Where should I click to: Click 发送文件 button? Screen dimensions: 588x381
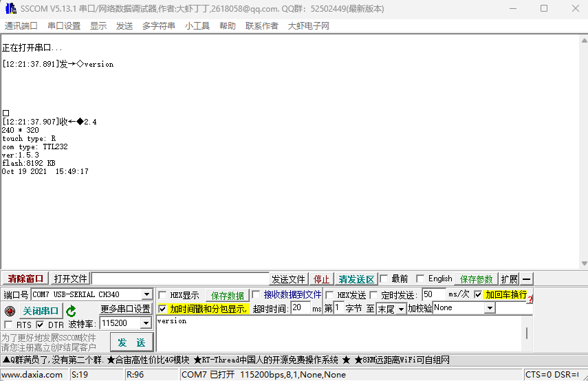pyautogui.click(x=288, y=279)
